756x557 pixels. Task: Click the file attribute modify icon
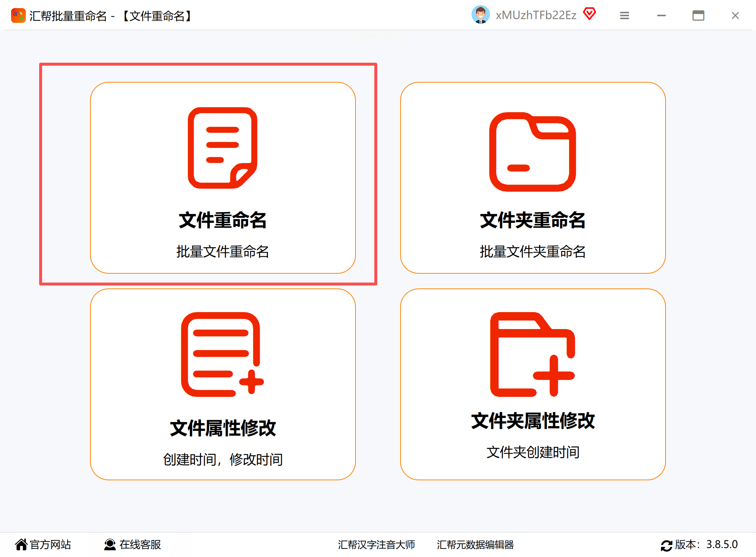pos(223,354)
